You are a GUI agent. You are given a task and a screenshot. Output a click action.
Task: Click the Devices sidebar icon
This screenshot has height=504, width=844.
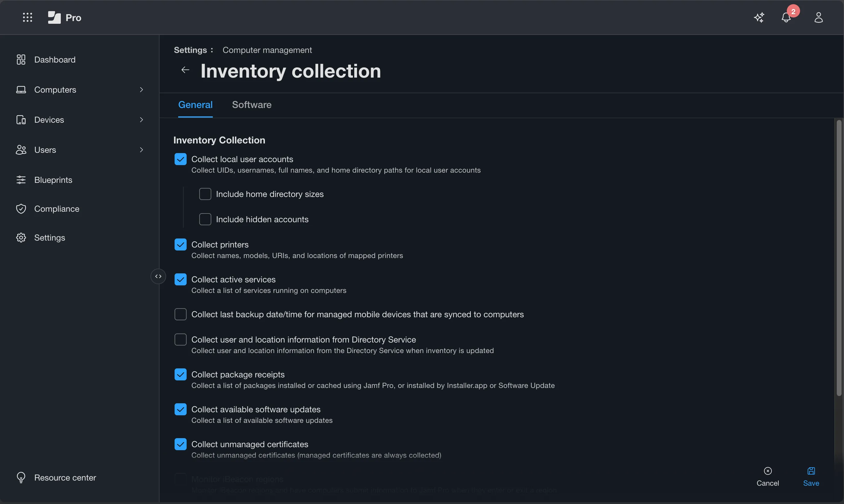point(21,120)
